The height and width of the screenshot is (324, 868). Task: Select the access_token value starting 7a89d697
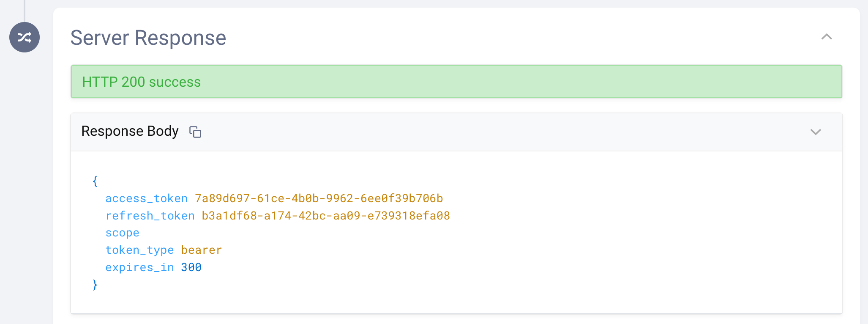pos(319,198)
